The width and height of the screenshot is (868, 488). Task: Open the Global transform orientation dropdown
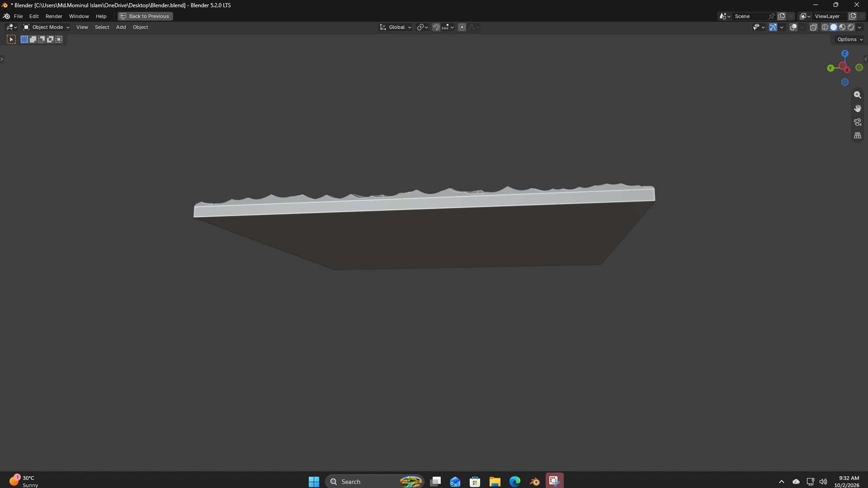pyautogui.click(x=396, y=27)
